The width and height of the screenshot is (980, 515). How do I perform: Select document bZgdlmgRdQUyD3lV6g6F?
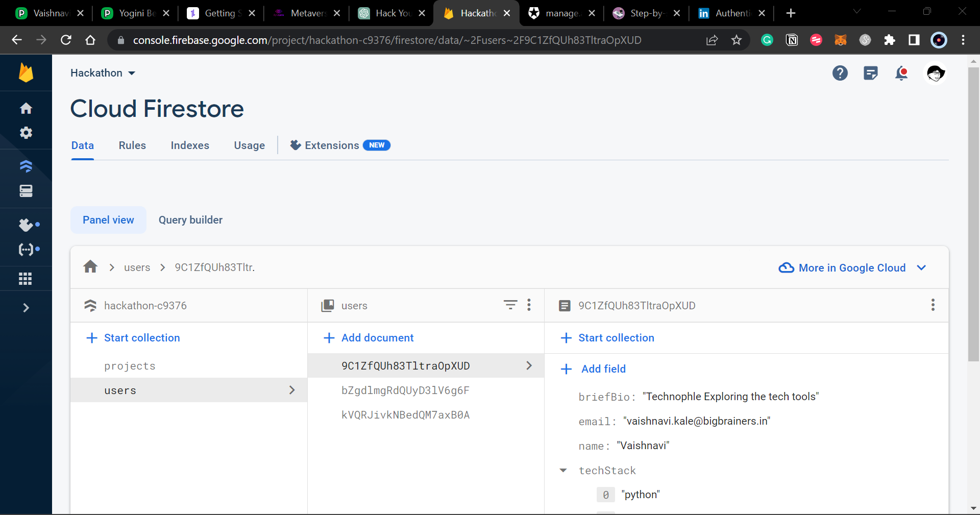click(426, 390)
